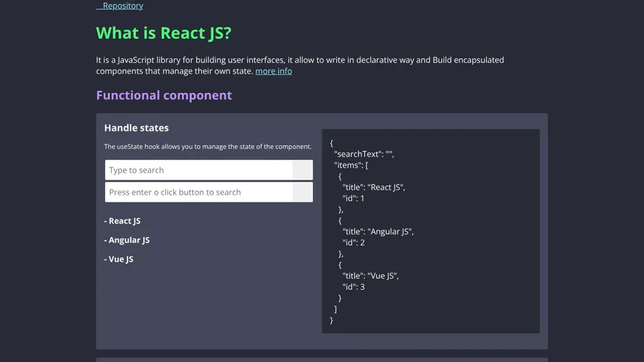Focus 'Press enter o click button' search field

(x=199, y=192)
